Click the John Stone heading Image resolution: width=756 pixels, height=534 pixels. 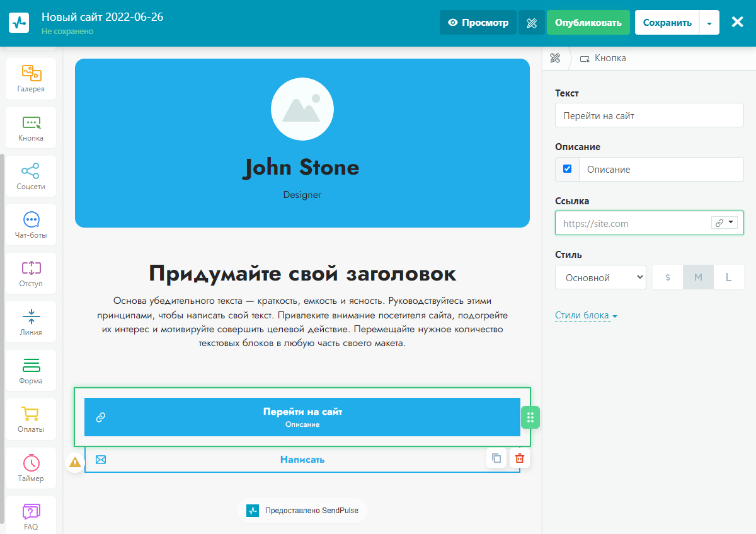point(302,167)
